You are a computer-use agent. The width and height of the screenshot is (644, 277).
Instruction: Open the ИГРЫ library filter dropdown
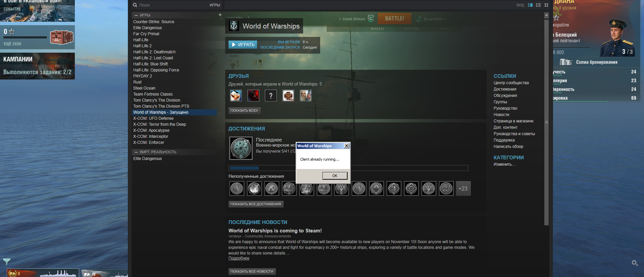click(215, 5)
